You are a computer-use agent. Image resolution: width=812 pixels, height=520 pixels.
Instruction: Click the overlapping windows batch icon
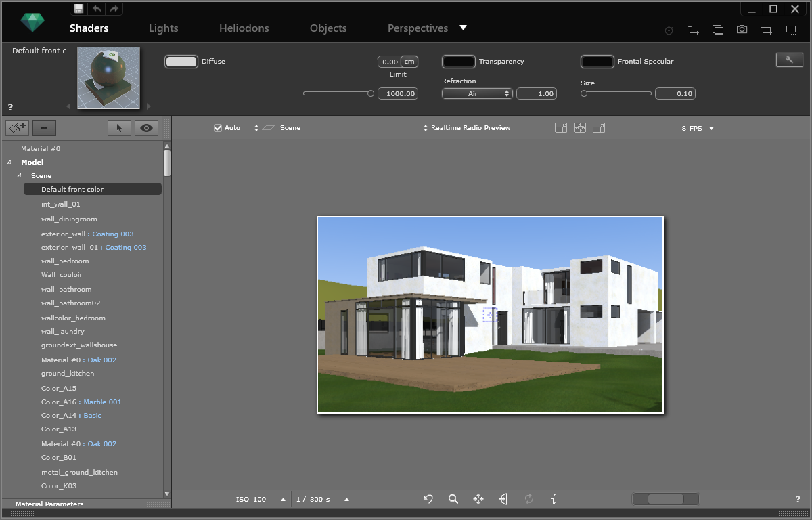point(718,30)
